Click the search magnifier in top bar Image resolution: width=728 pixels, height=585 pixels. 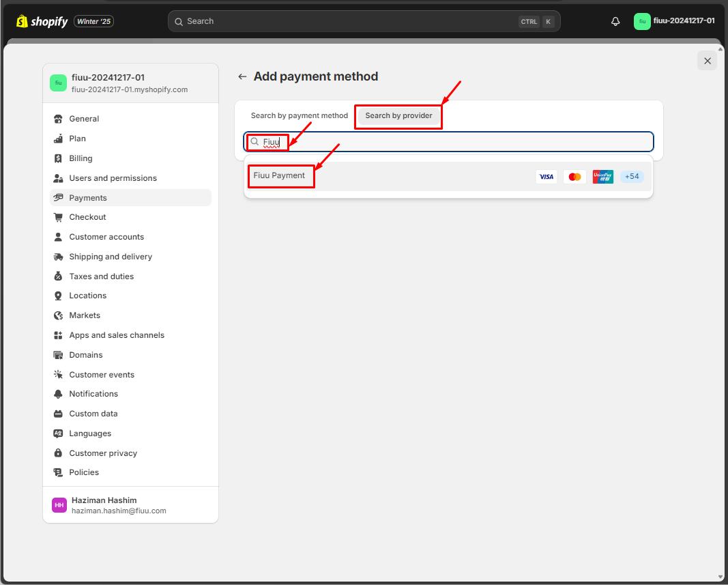click(x=179, y=22)
